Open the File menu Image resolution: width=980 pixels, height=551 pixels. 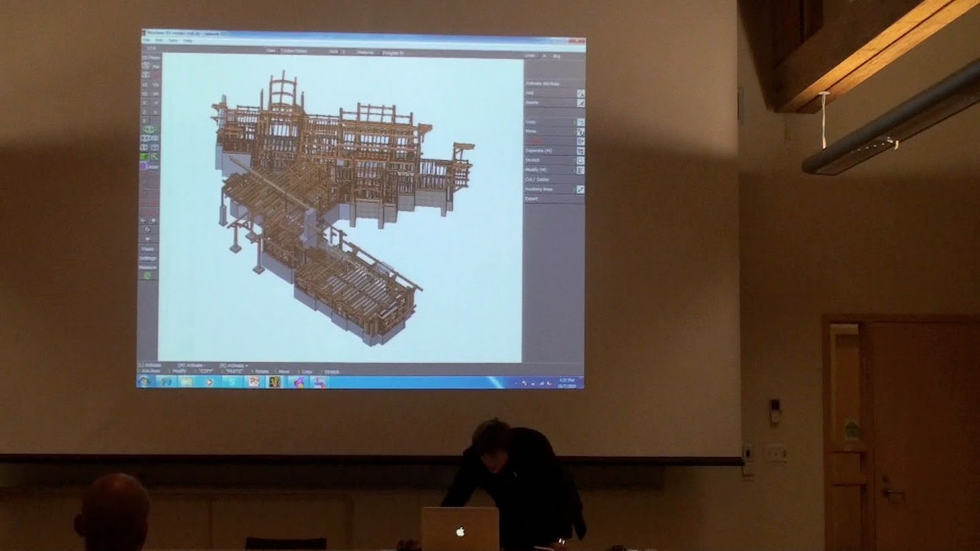pyautogui.click(x=147, y=40)
